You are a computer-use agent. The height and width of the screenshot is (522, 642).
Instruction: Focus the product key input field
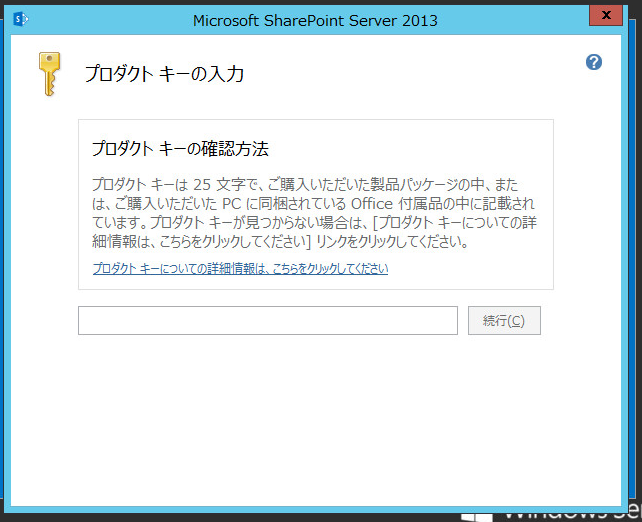tap(268, 320)
